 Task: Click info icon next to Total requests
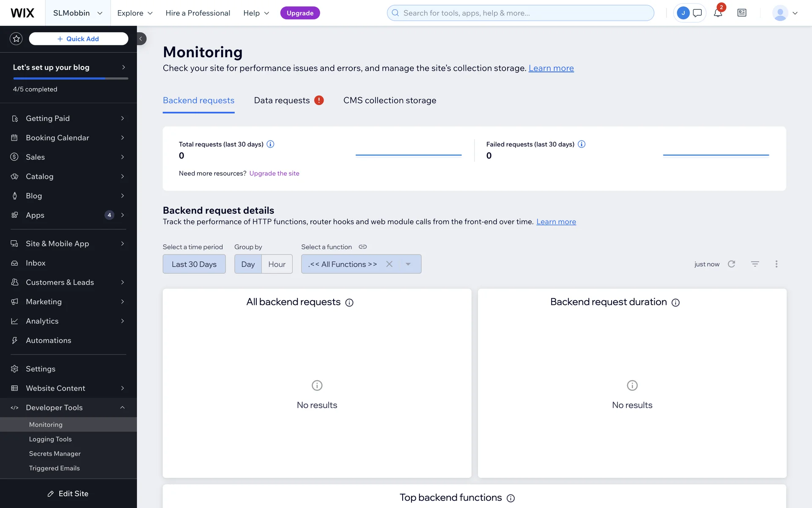point(271,144)
